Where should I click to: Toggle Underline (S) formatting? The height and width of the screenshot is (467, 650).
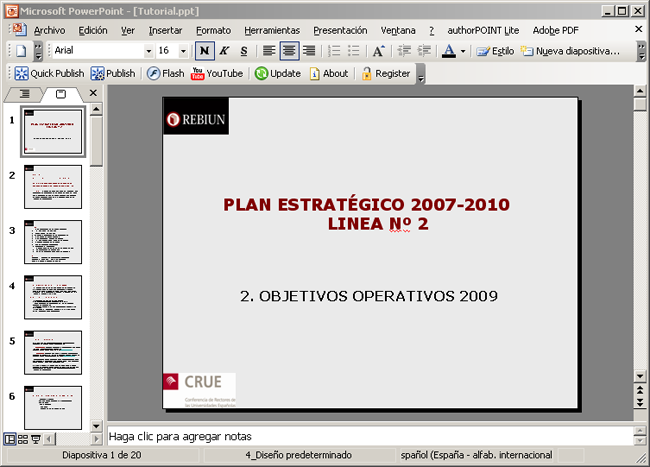click(x=244, y=51)
